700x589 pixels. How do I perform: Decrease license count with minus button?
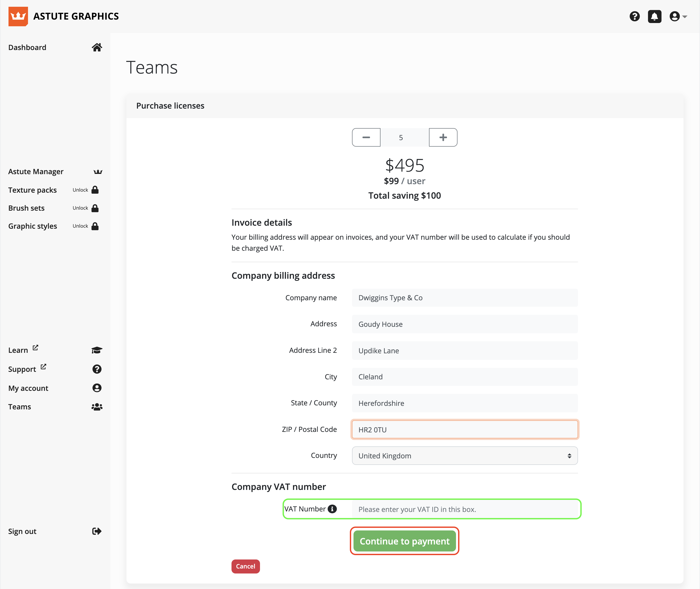(x=366, y=137)
